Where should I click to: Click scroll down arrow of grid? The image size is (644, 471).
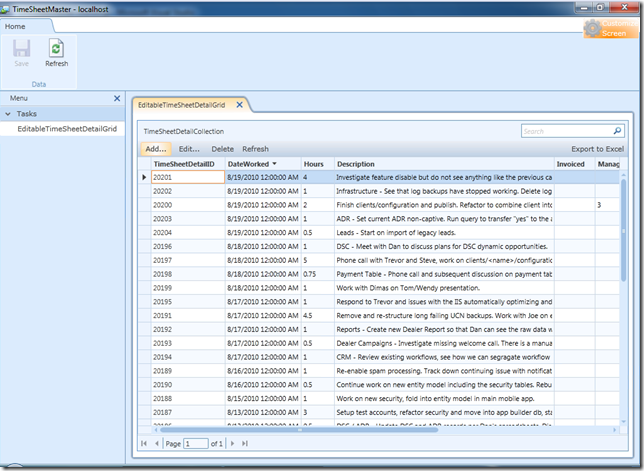(623, 422)
